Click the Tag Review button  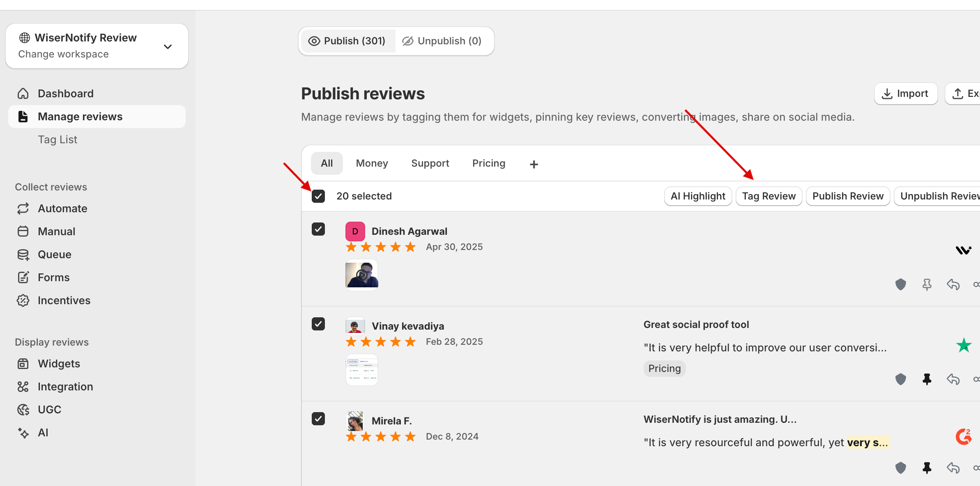click(768, 196)
